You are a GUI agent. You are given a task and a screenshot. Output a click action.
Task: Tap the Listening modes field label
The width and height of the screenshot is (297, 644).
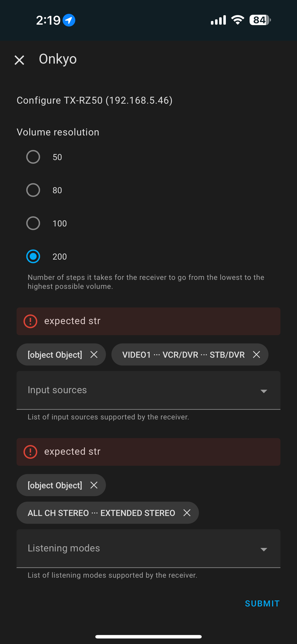pyautogui.click(x=64, y=548)
